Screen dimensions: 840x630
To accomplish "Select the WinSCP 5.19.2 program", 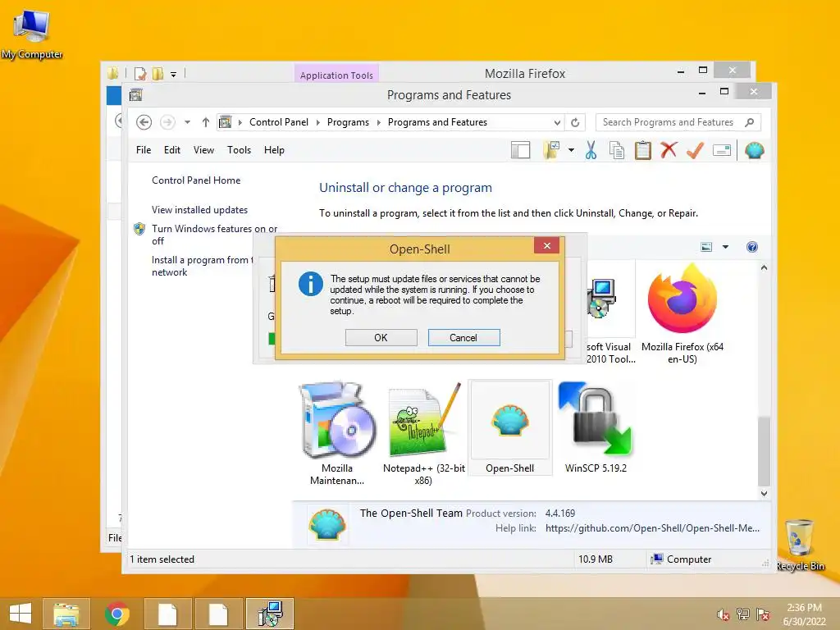I will (596, 428).
